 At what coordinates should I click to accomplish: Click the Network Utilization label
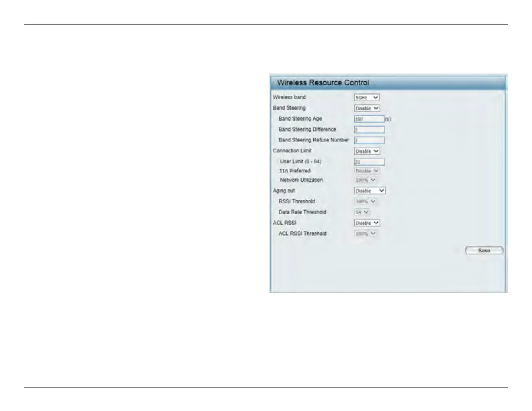point(301,180)
